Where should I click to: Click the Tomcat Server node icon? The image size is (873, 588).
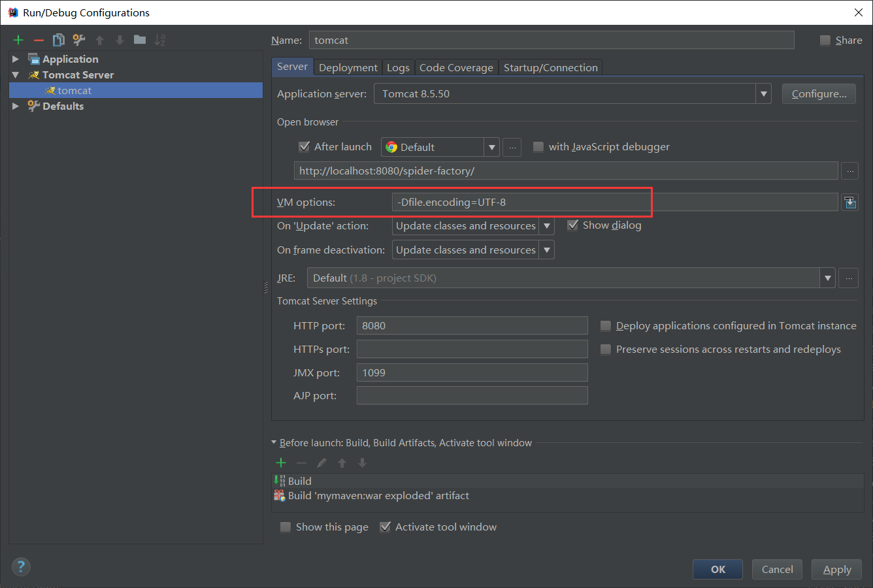34,74
